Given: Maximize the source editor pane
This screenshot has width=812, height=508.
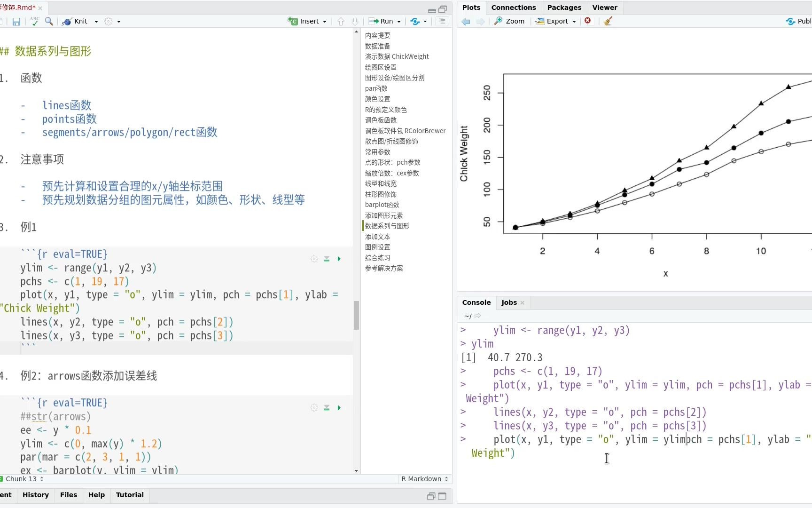Looking at the screenshot, I should point(443,9).
